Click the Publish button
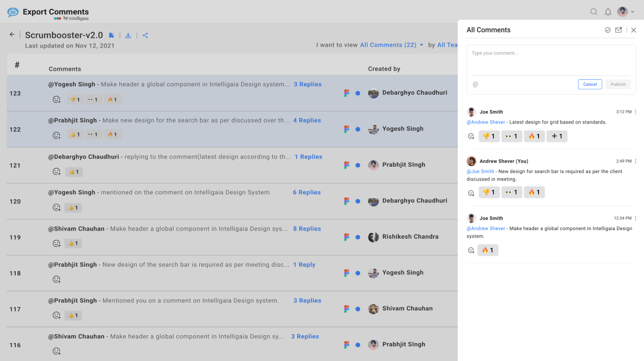 [618, 84]
